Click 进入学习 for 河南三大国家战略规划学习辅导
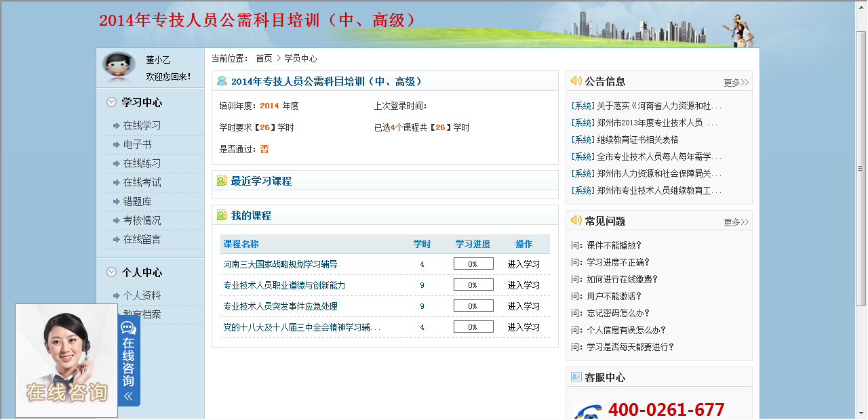 pos(524,264)
